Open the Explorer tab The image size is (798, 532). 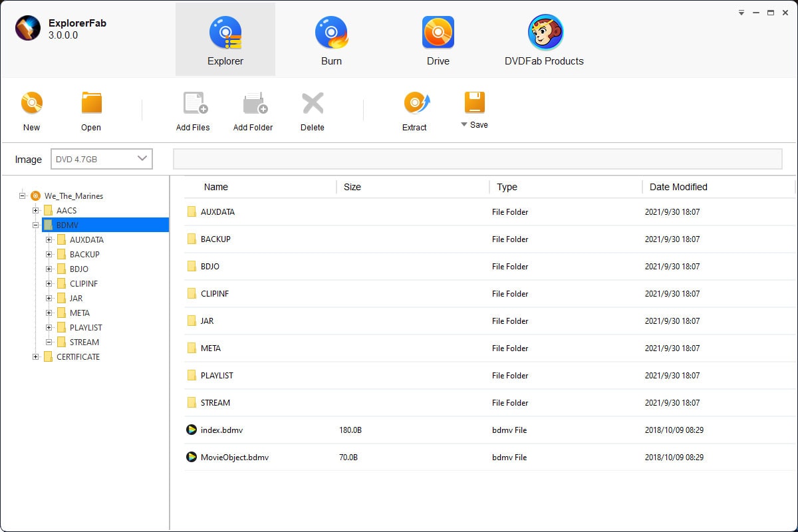(225, 39)
